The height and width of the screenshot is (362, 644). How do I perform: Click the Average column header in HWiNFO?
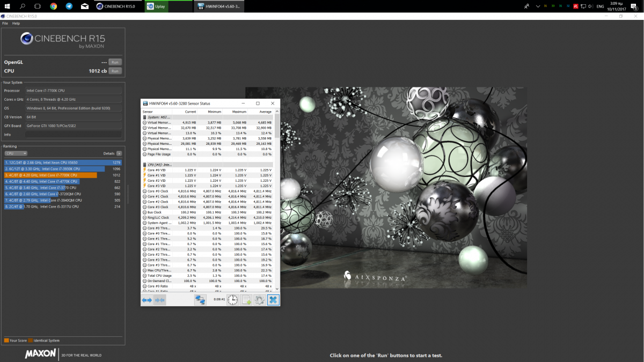[261, 112]
